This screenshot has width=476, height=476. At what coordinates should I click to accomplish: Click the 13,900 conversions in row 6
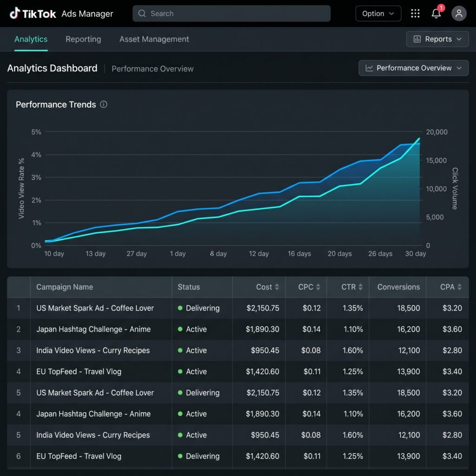[x=408, y=456]
